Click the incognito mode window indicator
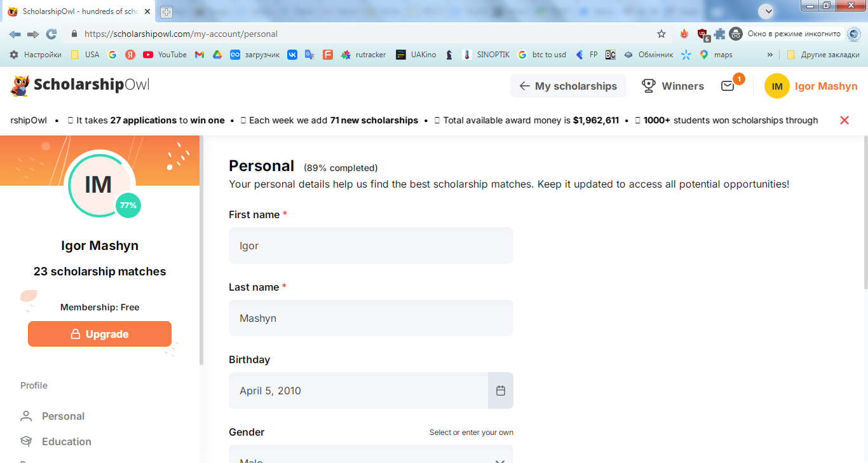Screen dimensions: 868x463 click(x=785, y=34)
